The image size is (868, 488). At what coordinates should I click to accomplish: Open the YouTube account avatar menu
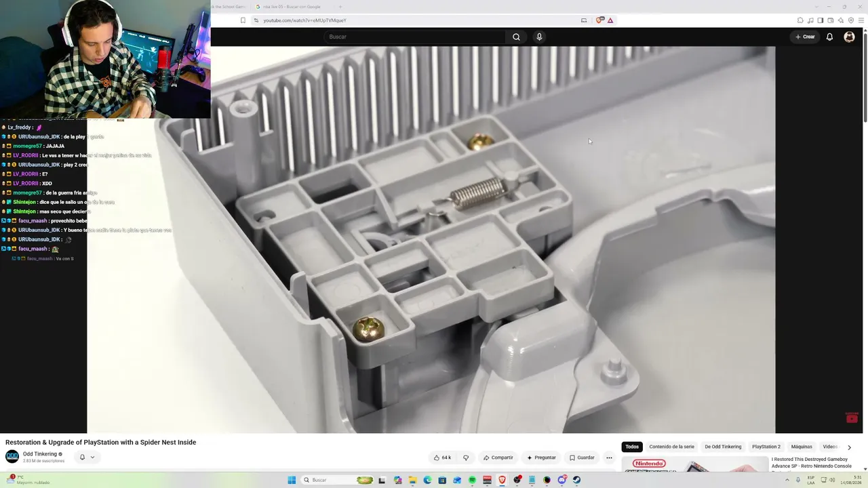click(849, 37)
